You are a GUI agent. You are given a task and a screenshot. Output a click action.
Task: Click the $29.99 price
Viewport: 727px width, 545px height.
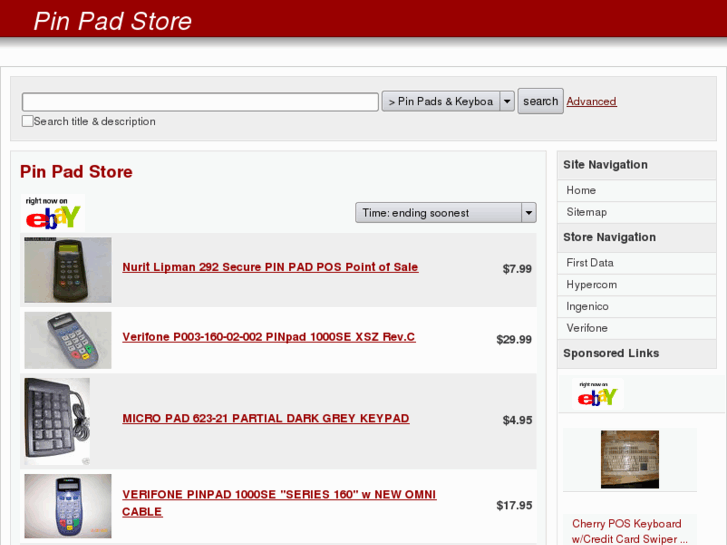coord(514,340)
